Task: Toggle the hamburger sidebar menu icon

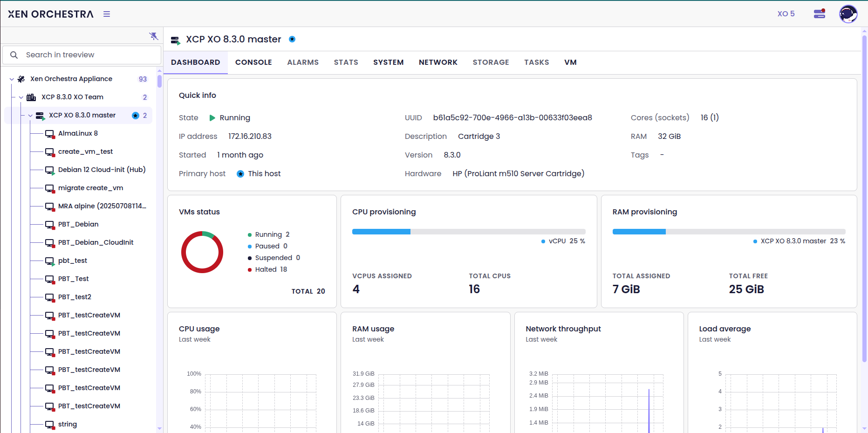Action: (x=107, y=14)
